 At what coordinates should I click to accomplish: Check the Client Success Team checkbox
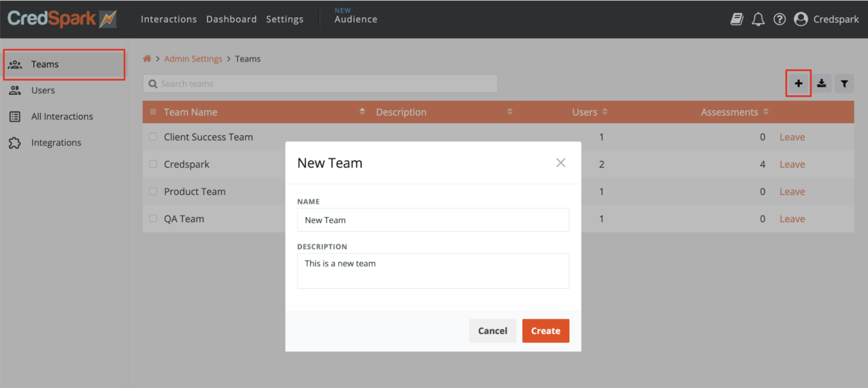pos(153,137)
